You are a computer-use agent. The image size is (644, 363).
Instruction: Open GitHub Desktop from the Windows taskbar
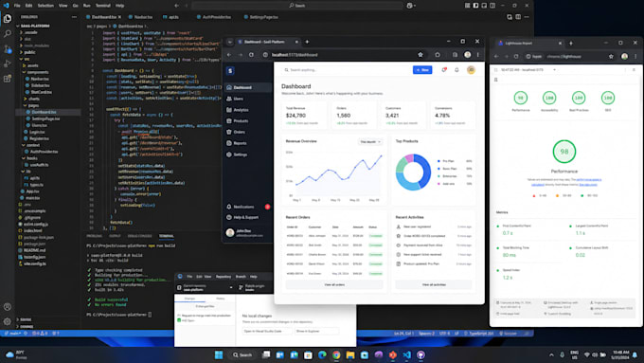pos(420,354)
